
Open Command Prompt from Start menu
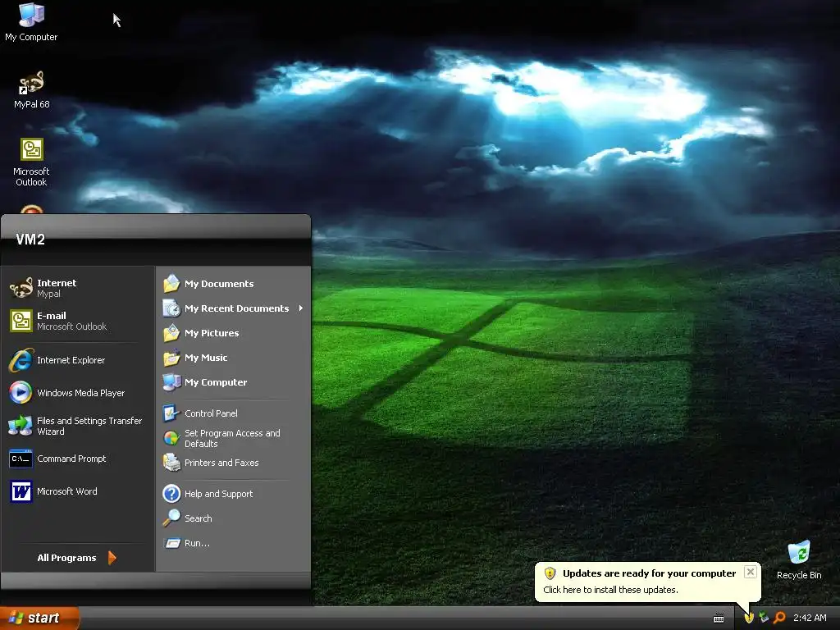[78, 459]
